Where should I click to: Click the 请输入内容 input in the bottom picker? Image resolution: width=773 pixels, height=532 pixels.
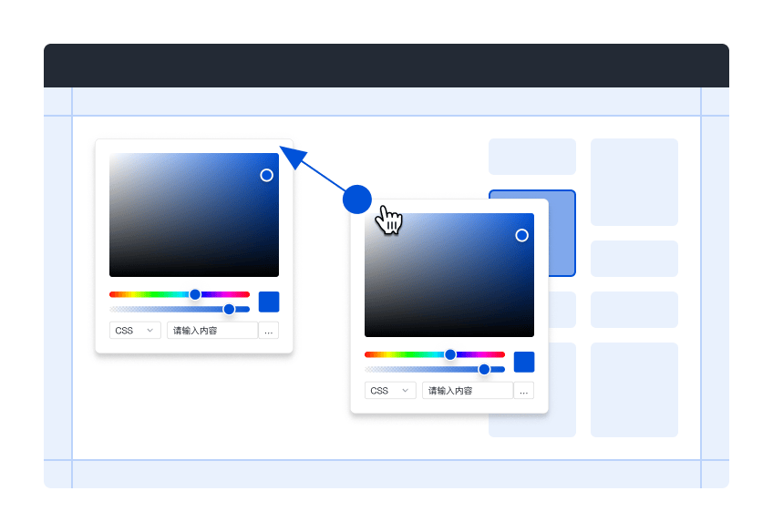pos(467,390)
